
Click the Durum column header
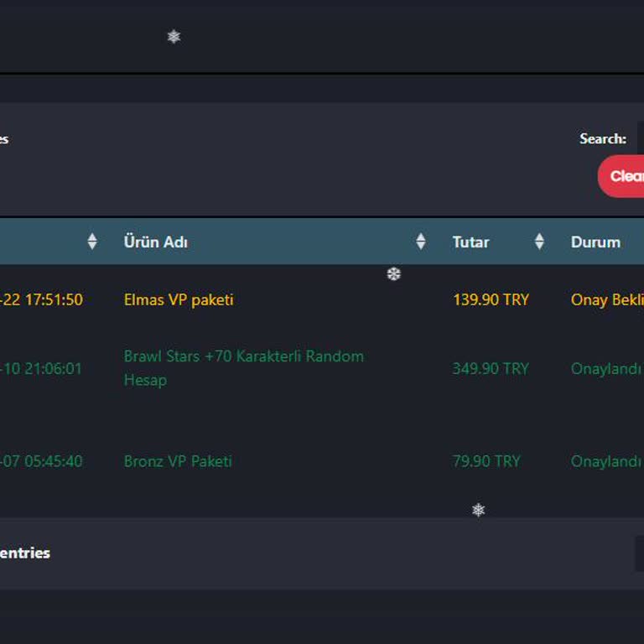point(595,241)
